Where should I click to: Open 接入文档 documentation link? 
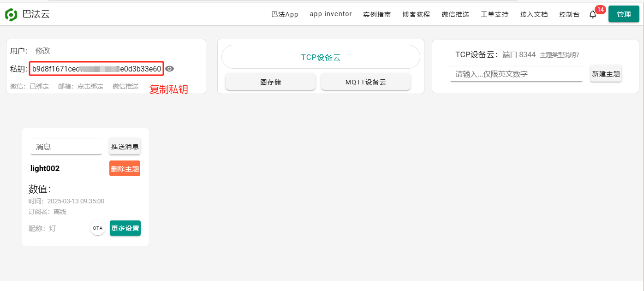pos(534,14)
